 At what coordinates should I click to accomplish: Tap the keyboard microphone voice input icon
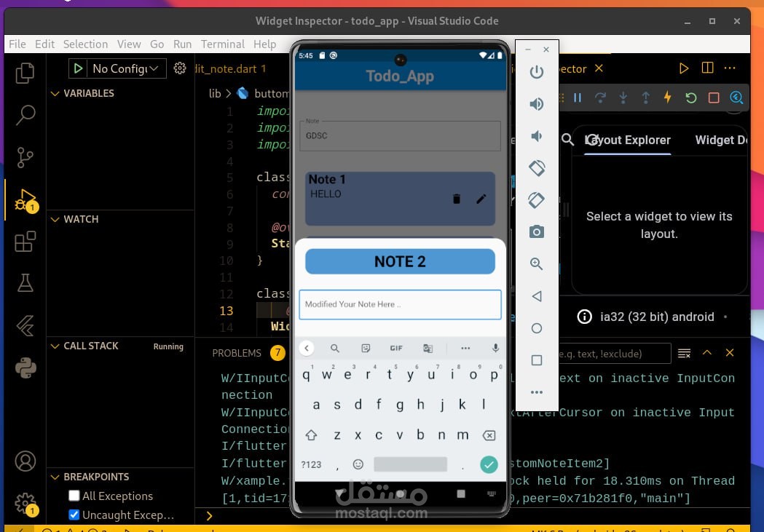(495, 348)
